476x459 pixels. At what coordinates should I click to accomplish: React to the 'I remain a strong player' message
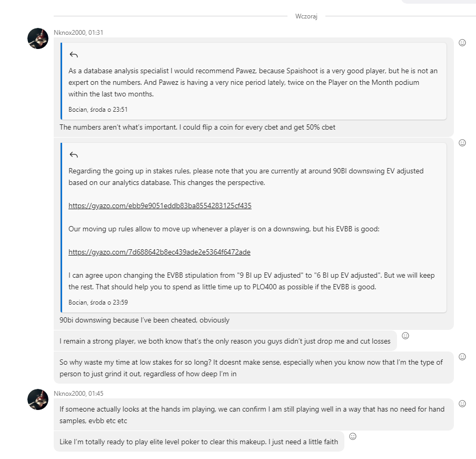click(405, 336)
